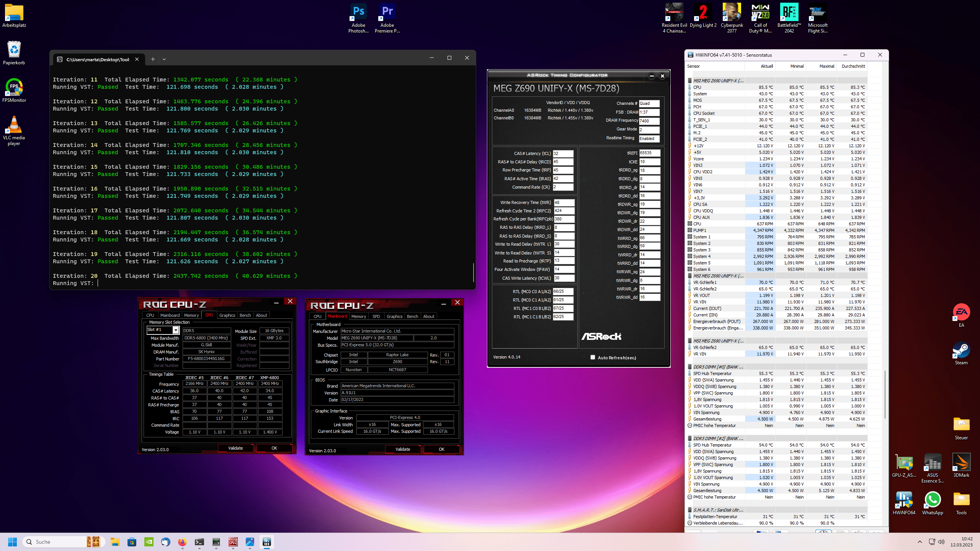The width and height of the screenshot is (980, 551).
Task: Select the Battlefield 2042 desktop shortcut
Action: (789, 18)
